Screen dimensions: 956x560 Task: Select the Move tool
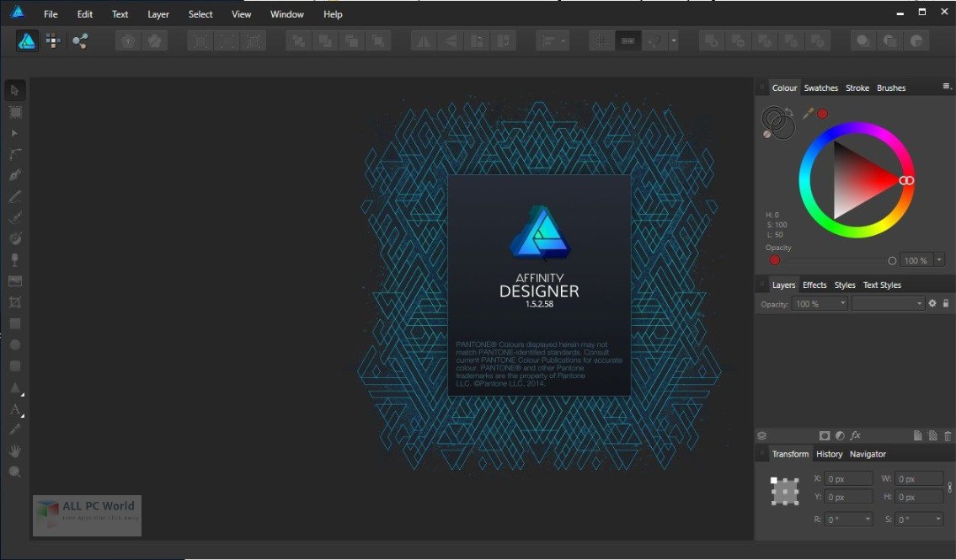click(15, 90)
